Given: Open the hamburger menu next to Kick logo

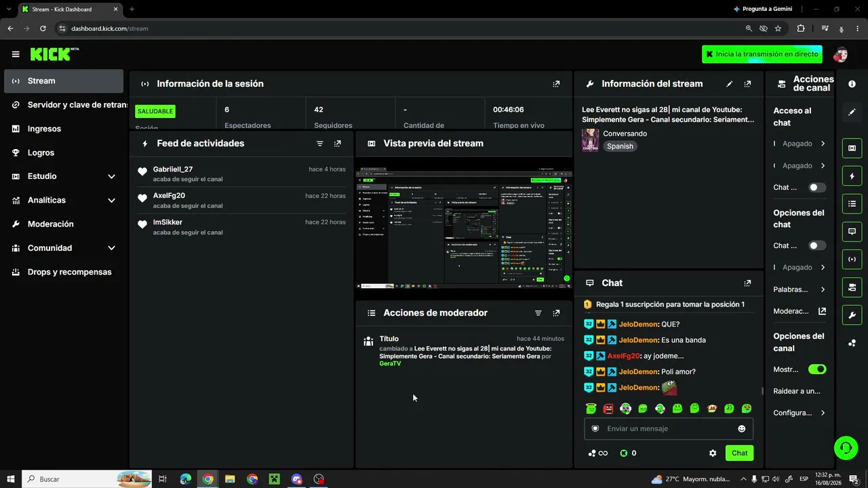Looking at the screenshot, I should click(16, 54).
